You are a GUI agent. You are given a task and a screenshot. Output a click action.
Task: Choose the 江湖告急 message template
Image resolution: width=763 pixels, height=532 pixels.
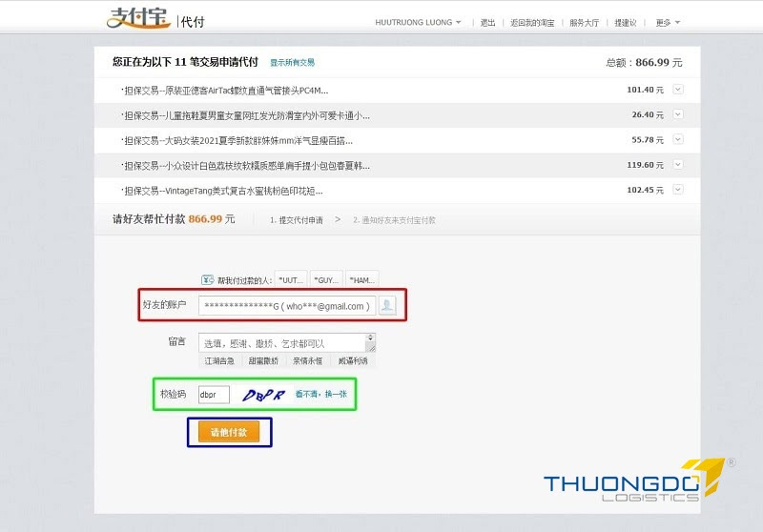[x=219, y=360]
